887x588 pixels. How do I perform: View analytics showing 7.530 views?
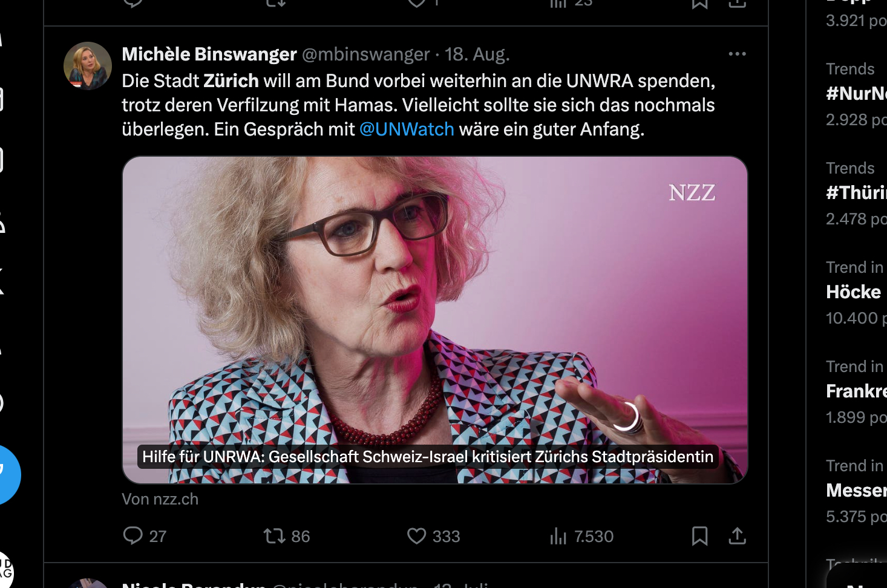pos(558,535)
